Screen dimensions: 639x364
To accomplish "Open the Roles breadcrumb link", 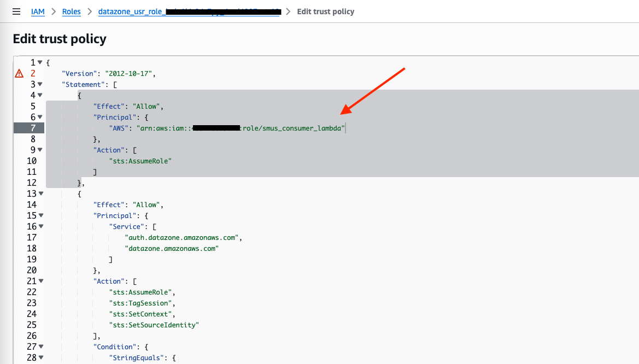I will point(71,11).
